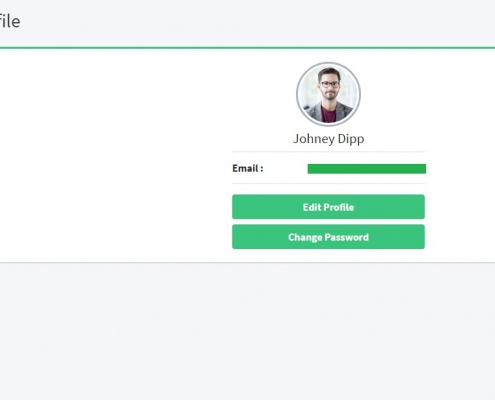Click the Johney Dipp name text

point(328,139)
